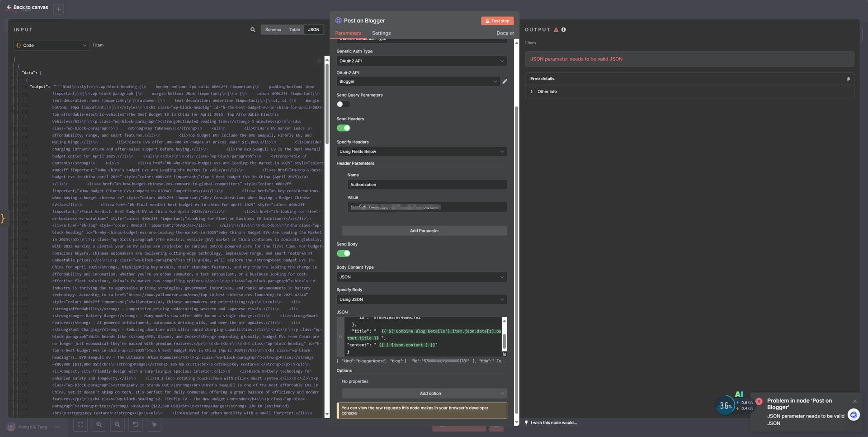868x437 pixels.
Task: Click the output error warning triangle icon
Action: pos(556,30)
